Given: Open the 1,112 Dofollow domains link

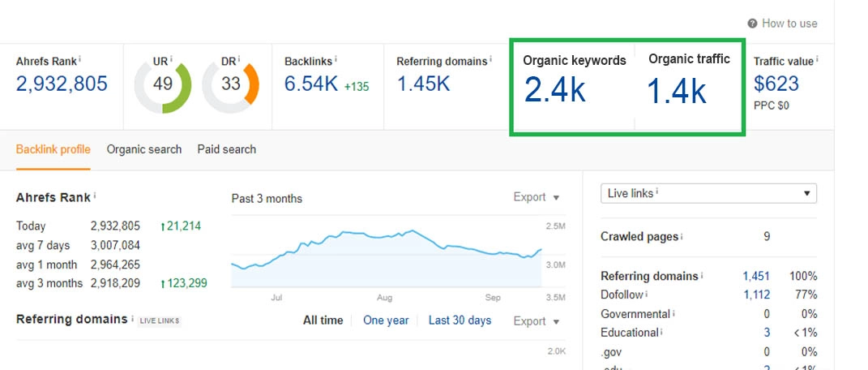Looking at the screenshot, I should tap(756, 295).
